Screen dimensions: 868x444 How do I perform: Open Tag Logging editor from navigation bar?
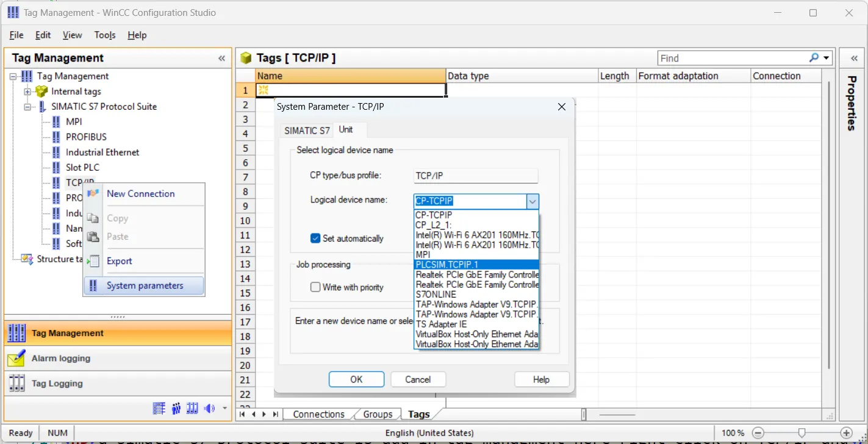118,384
